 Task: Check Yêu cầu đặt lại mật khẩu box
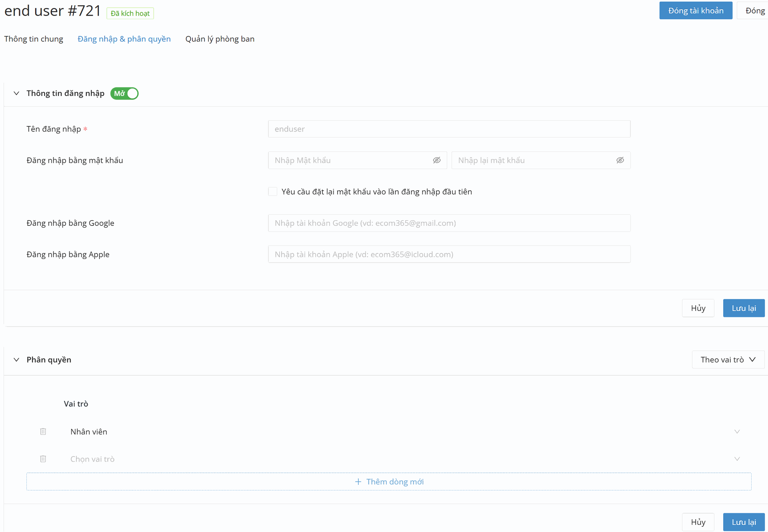(273, 192)
